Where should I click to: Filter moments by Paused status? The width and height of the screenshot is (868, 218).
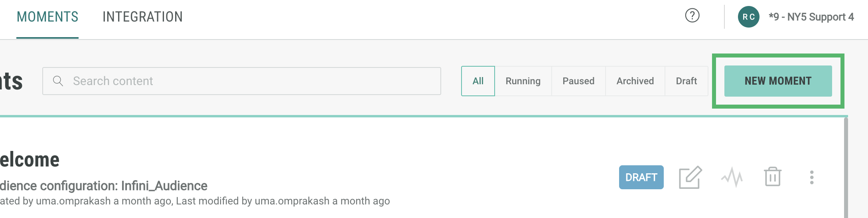pyautogui.click(x=578, y=81)
